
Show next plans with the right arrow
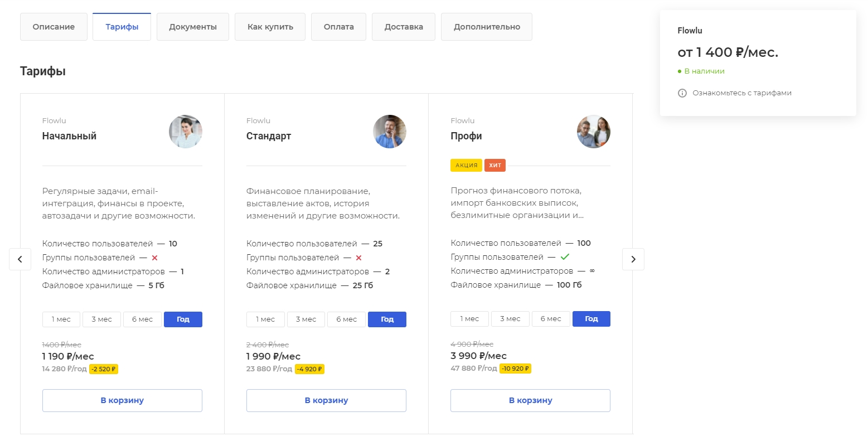click(633, 259)
